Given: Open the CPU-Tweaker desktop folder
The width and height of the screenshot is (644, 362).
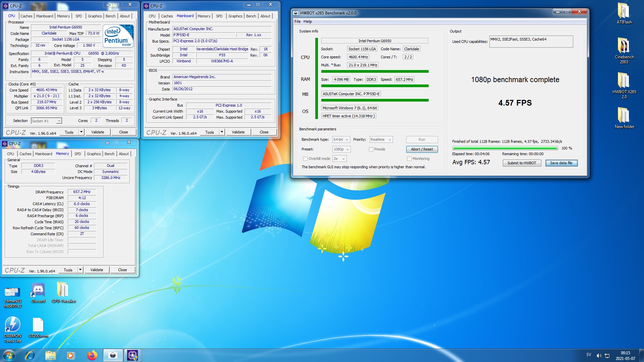Looking at the screenshot, I should pos(63,293).
